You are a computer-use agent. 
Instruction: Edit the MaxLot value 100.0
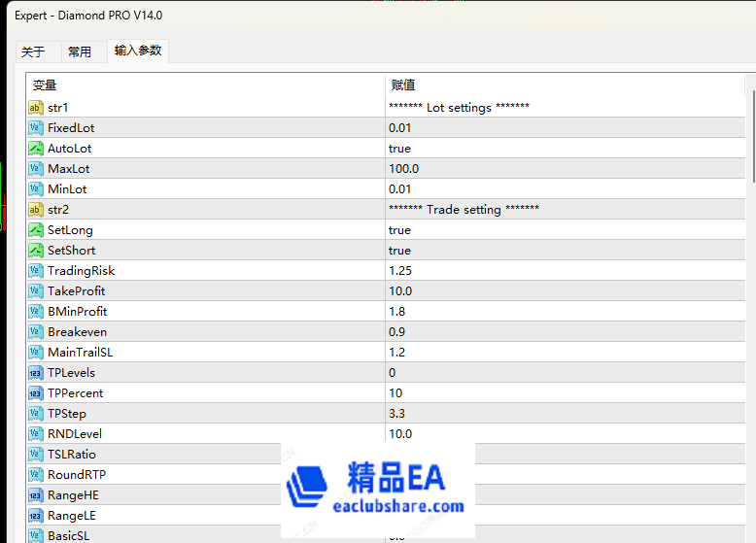404,169
